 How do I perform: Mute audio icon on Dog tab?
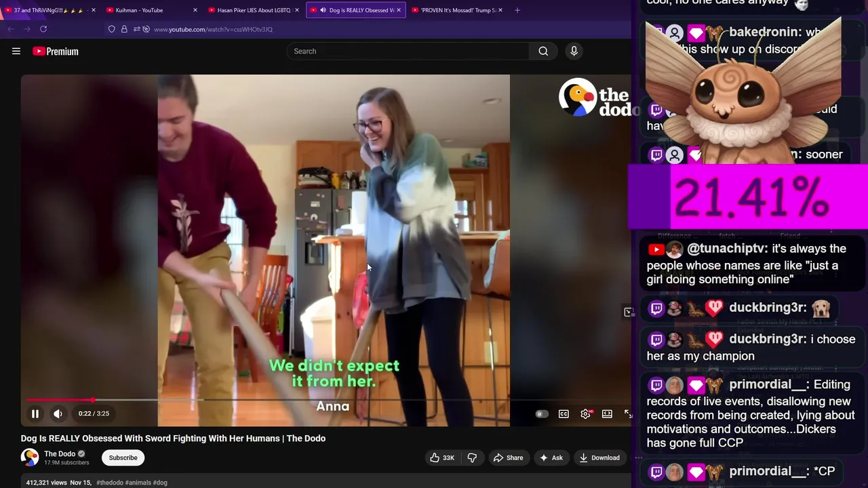tap(323, 10)
